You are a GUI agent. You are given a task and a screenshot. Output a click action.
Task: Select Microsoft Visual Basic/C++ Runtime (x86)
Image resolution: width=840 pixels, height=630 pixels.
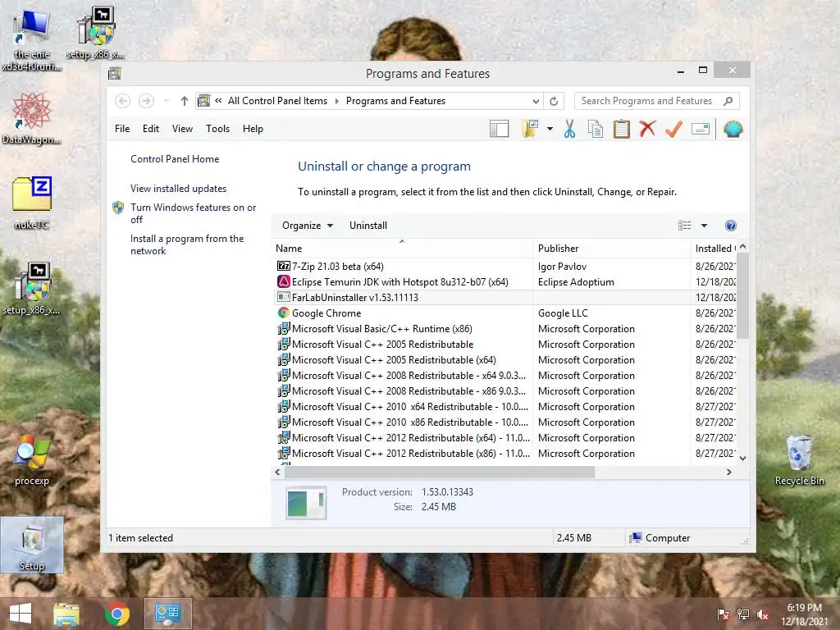click(504, 328)
